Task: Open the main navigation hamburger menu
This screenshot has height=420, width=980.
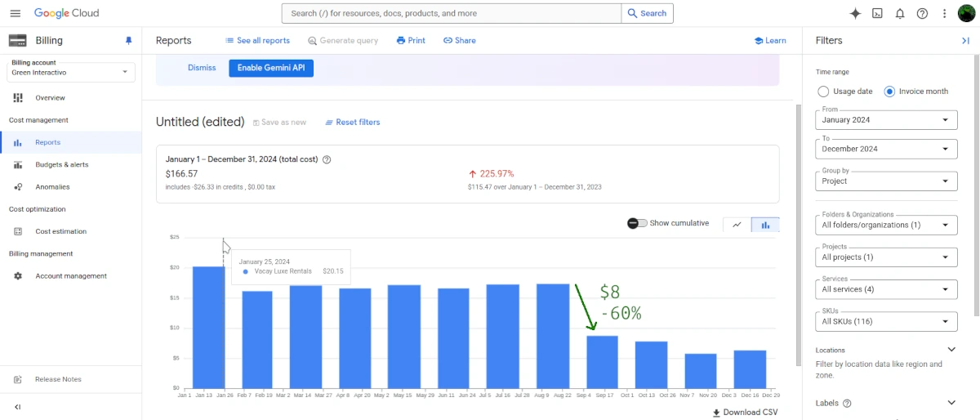Action: pos(15,13)
